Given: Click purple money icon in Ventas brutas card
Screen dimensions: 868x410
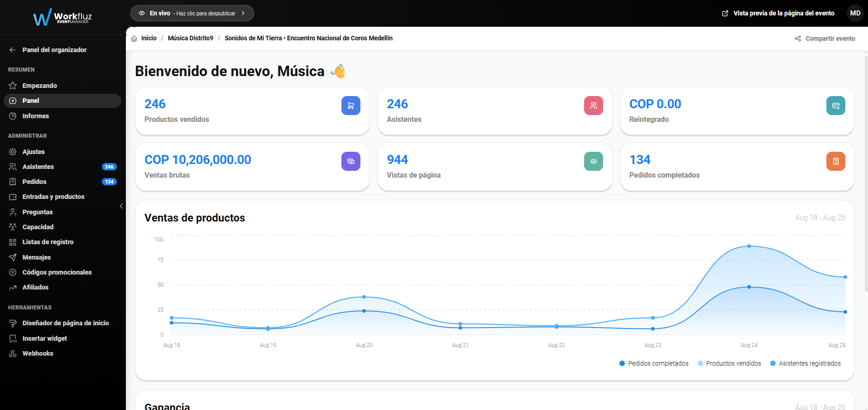Looking at the screenshot, I should coord(351,161).
